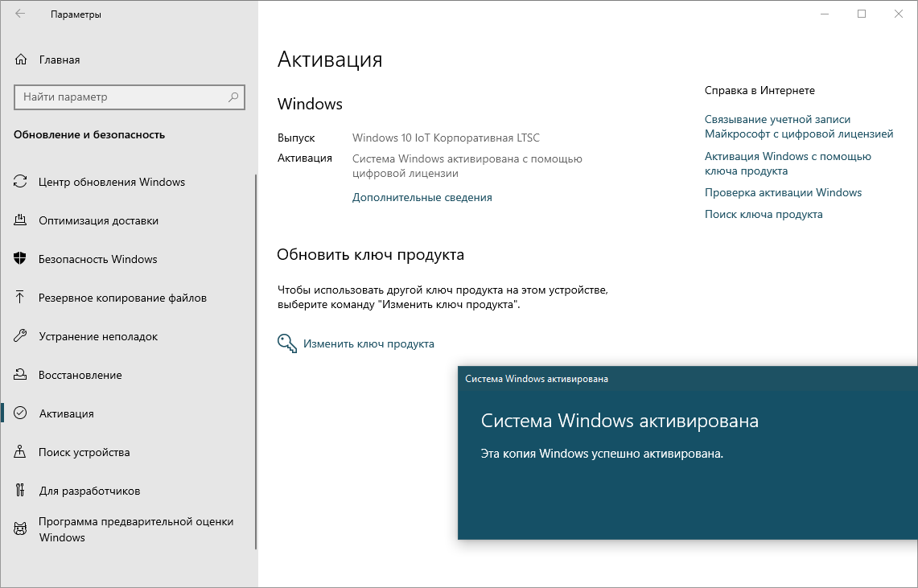Click Обновление и безопасность section title
The image size is (918, 588).
pyautogui.click(x=89, y=134)
